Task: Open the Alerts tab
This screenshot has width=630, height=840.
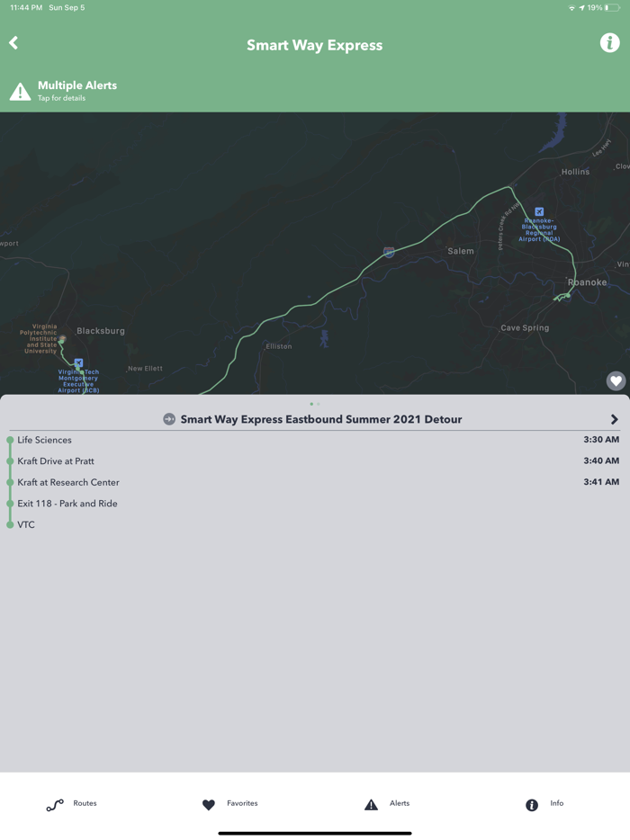Action: pos(387,804)
